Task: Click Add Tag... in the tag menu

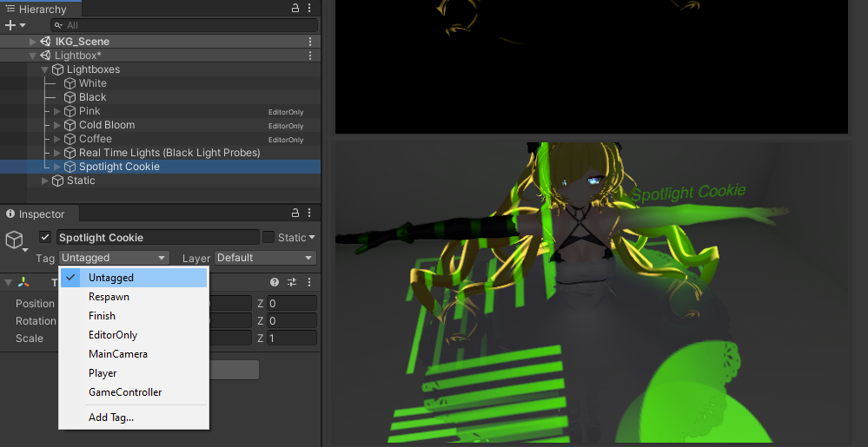Action: tap(134, 417)
